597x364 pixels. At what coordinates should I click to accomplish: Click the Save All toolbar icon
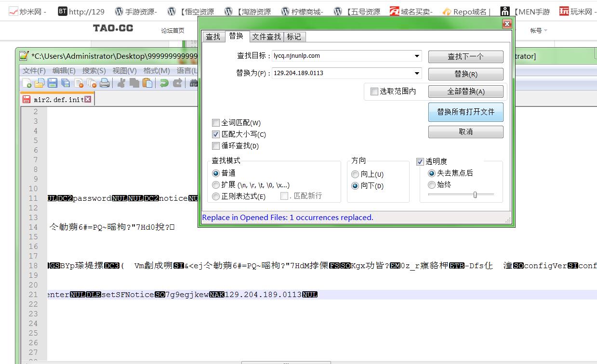[66, 83]
